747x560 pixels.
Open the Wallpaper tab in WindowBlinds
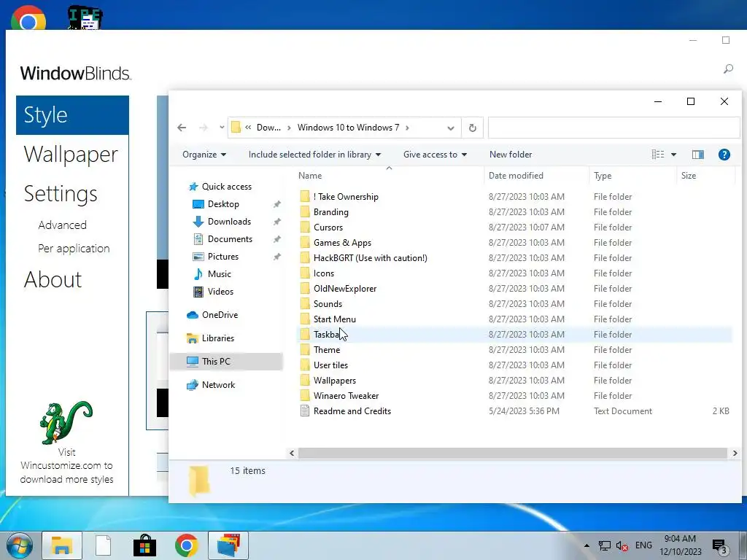71,155
